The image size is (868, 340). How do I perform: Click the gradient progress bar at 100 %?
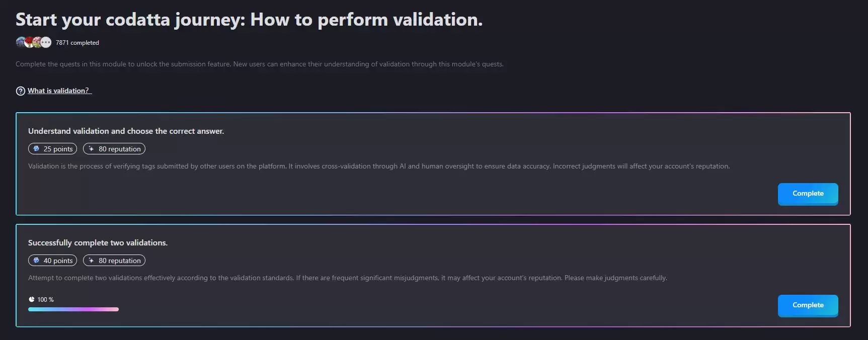pos(73,309)
